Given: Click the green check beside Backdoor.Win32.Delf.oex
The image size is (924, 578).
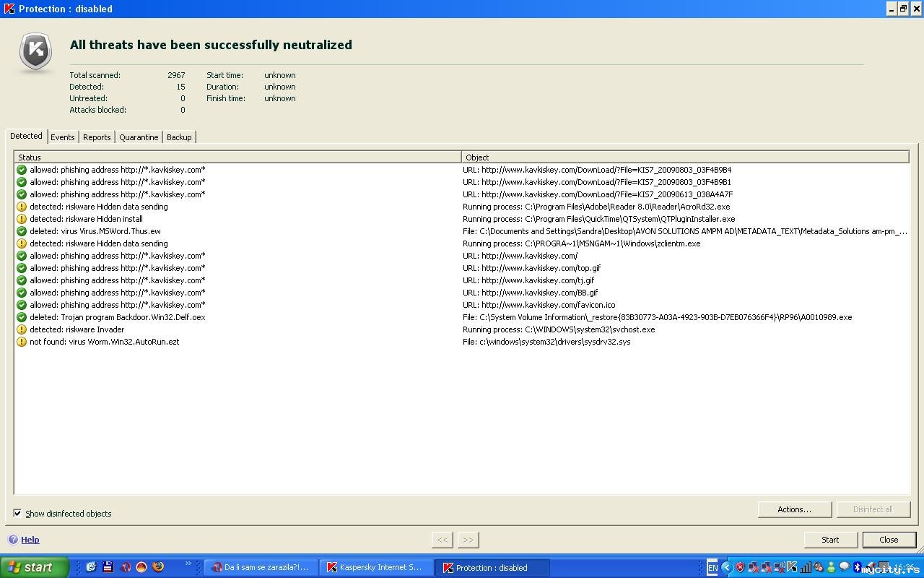Looking at the screenshot, I should (22, 317).
